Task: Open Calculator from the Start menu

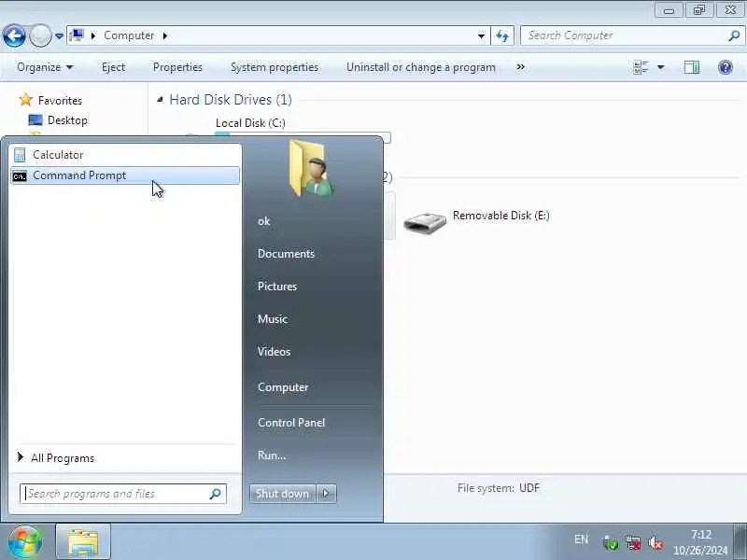Action: pos(125,155)
